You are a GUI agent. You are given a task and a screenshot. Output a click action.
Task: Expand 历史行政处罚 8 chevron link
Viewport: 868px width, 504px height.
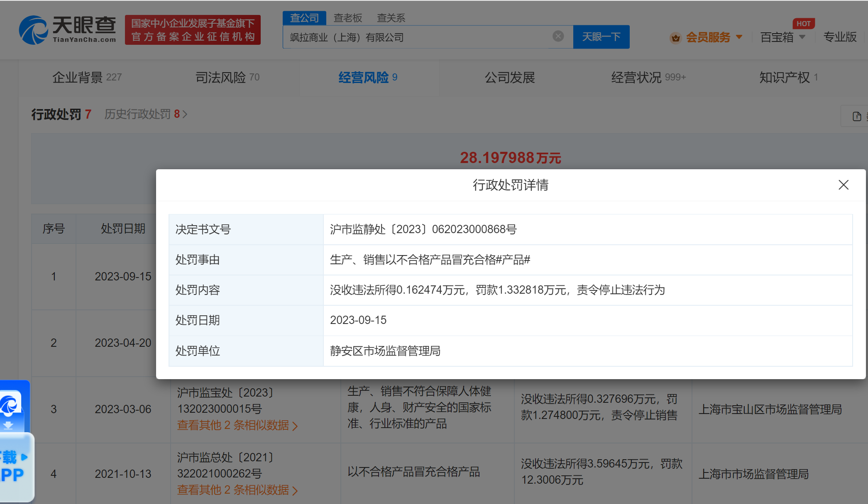(x=146, y=114)
